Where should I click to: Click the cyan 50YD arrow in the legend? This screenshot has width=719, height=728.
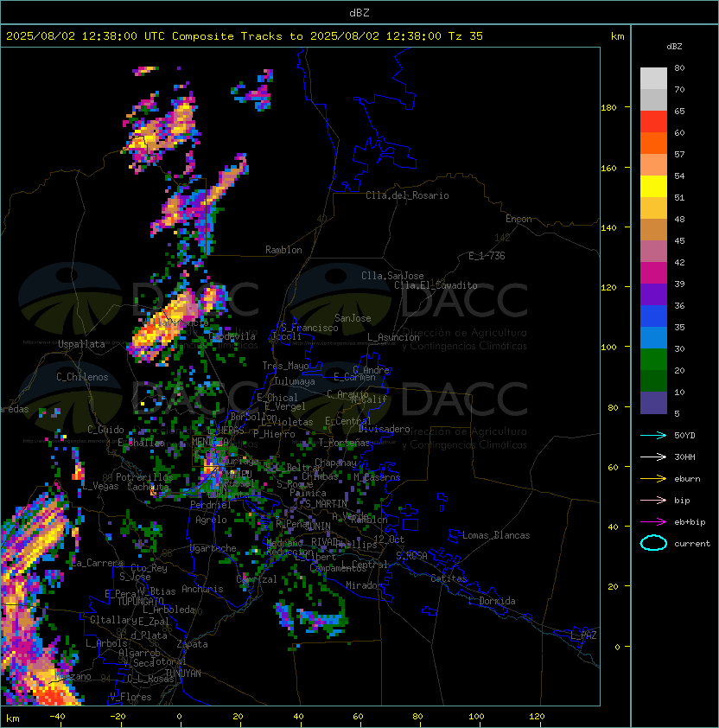click(653, 435)
